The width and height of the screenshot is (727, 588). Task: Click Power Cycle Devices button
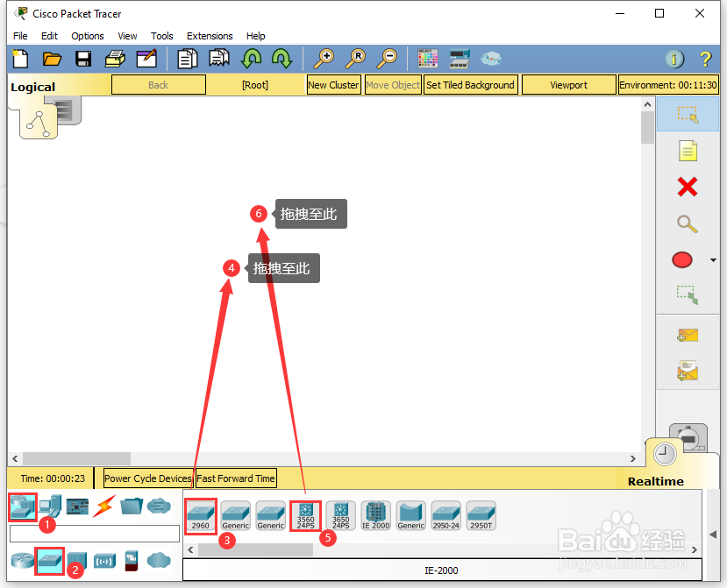coord(148,478)
